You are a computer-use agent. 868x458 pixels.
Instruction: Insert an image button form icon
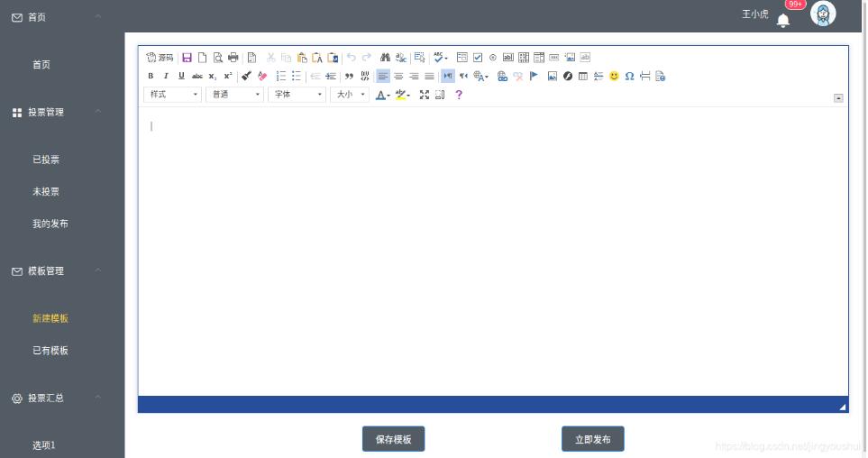click(x=570, y=58)
